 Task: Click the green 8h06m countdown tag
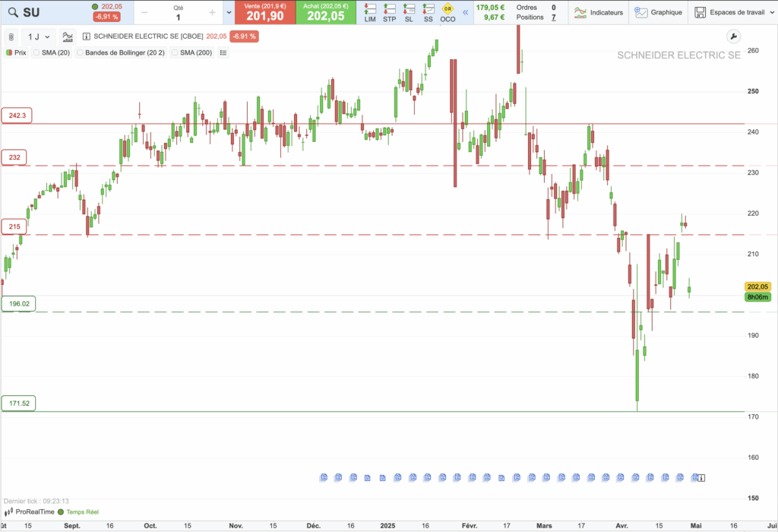click(x=757, y=296)
